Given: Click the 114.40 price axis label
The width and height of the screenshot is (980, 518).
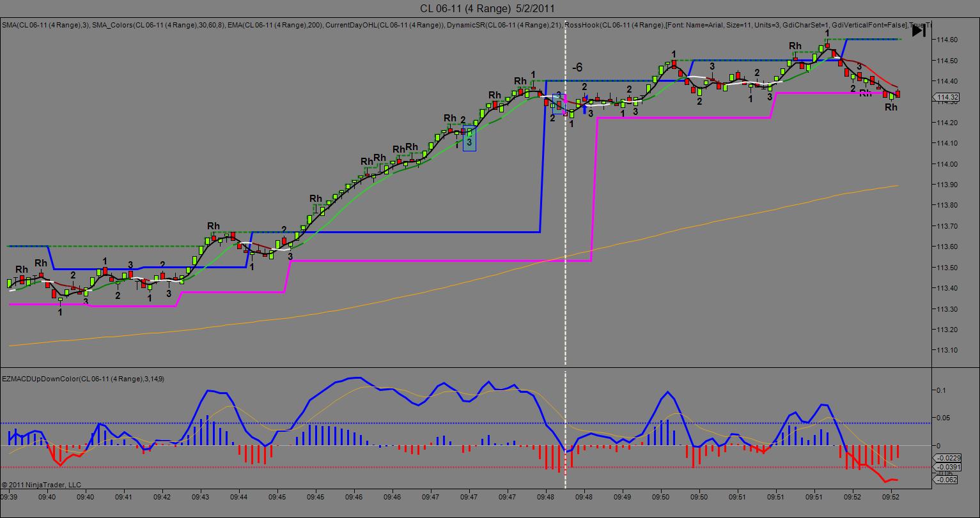Looking at the screenshot, I should click(x=946, y=81).
